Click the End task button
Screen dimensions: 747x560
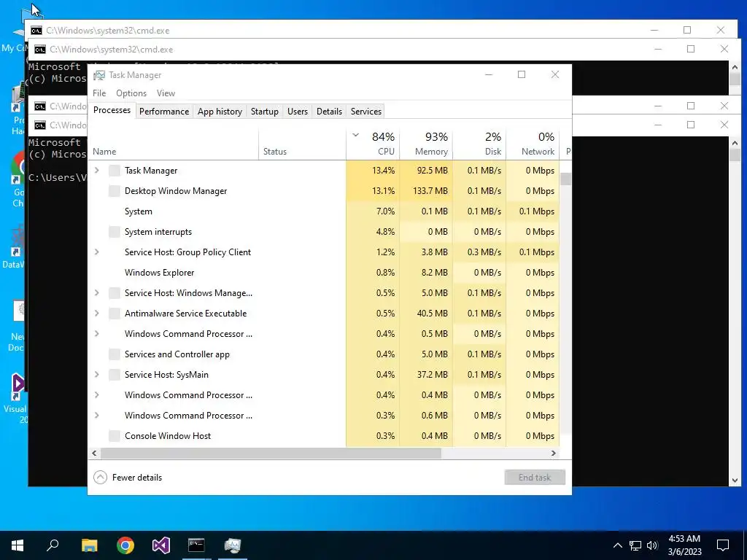pos(535,477)
